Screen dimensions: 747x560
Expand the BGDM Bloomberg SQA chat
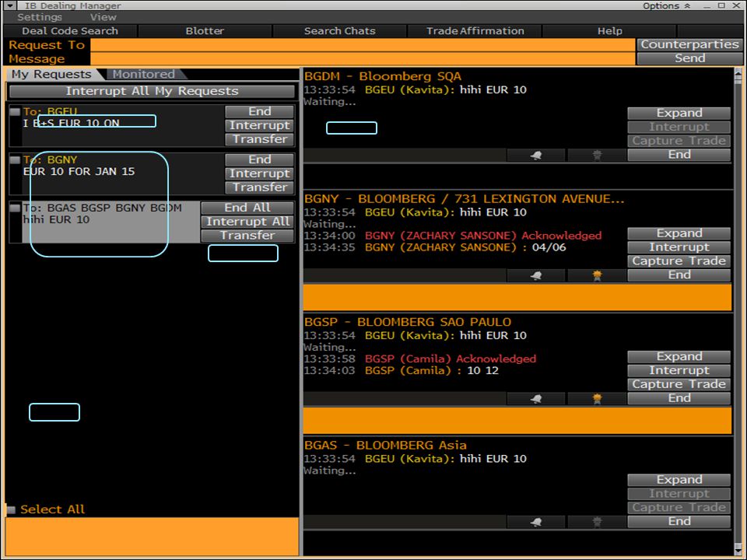click(x=679, y=113)
